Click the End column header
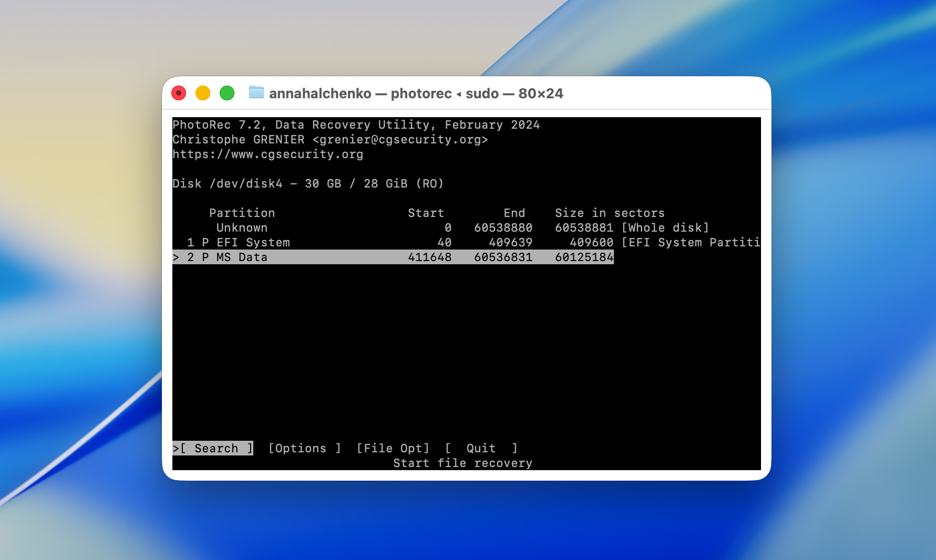936x560 pixels. pos(515,213)
